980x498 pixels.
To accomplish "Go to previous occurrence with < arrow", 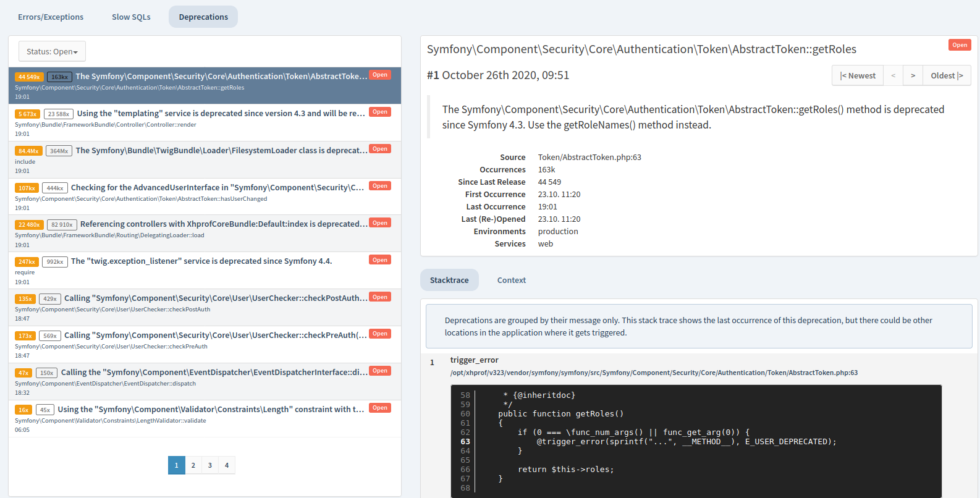I will click(x=893, y=75).
